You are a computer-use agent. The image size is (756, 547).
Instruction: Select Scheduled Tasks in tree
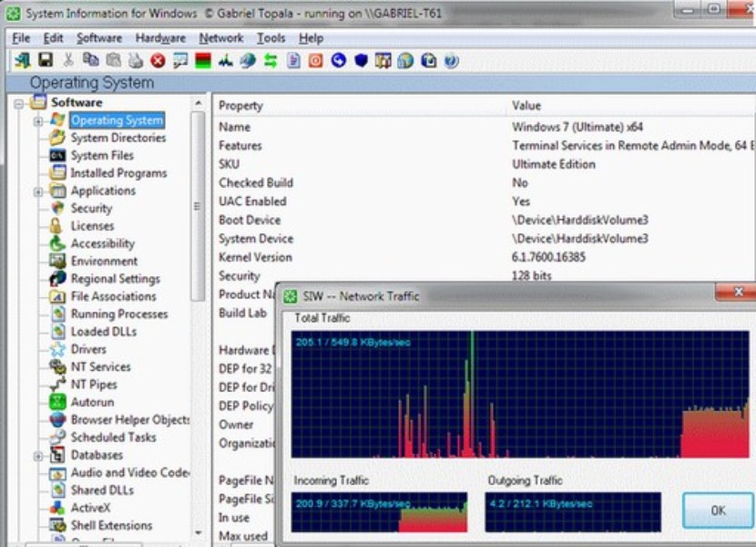113,438
